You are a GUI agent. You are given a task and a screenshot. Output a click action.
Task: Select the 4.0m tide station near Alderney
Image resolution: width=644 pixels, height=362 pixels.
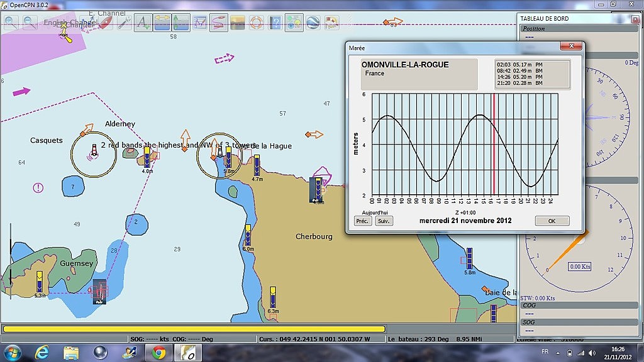pyautogui.click(x=147, y=157)
